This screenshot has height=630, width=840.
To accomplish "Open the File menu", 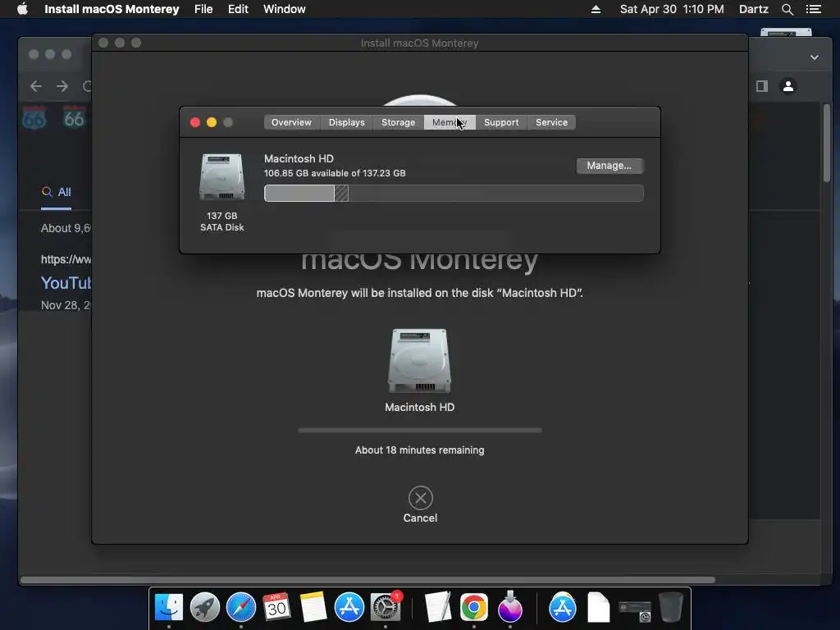I will (x=203, y=9).
